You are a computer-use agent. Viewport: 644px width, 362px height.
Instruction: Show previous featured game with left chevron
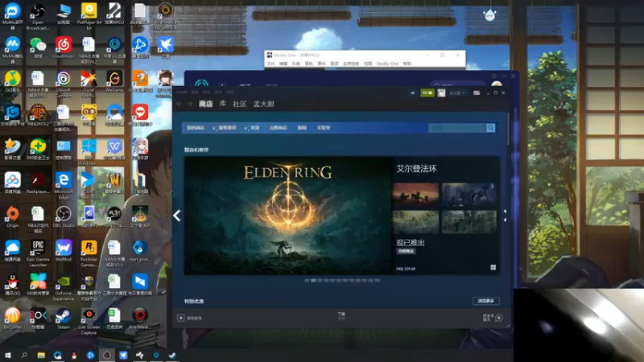(x=177, y=216)
